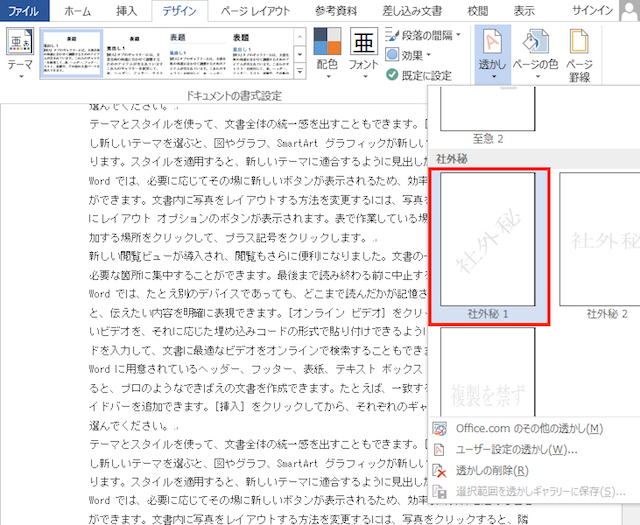This screenshot has width=640, height=525.
Task: Select the first highlighted document style thumbnail
Action: click(71, 53)
